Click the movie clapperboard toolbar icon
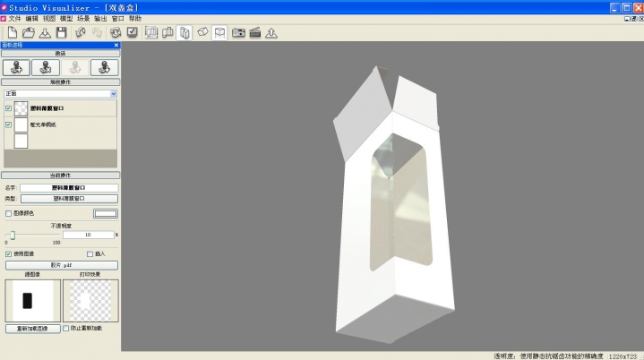This screenshot has height=360, width=644. click(254, 32)
